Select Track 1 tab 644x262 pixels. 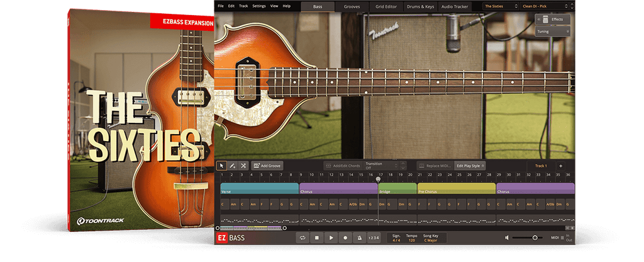pyautogui.click(x=541, y=166)
